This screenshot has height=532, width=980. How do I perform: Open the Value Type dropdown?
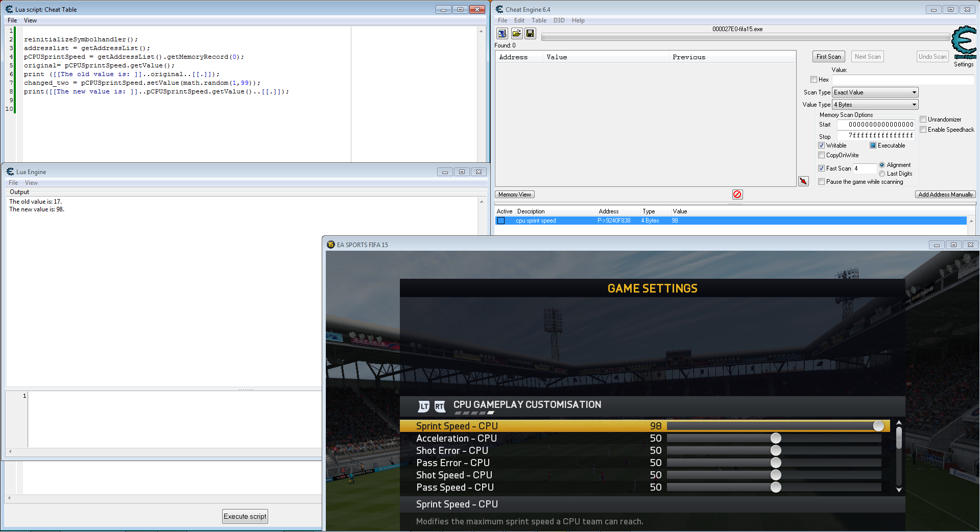875,105
